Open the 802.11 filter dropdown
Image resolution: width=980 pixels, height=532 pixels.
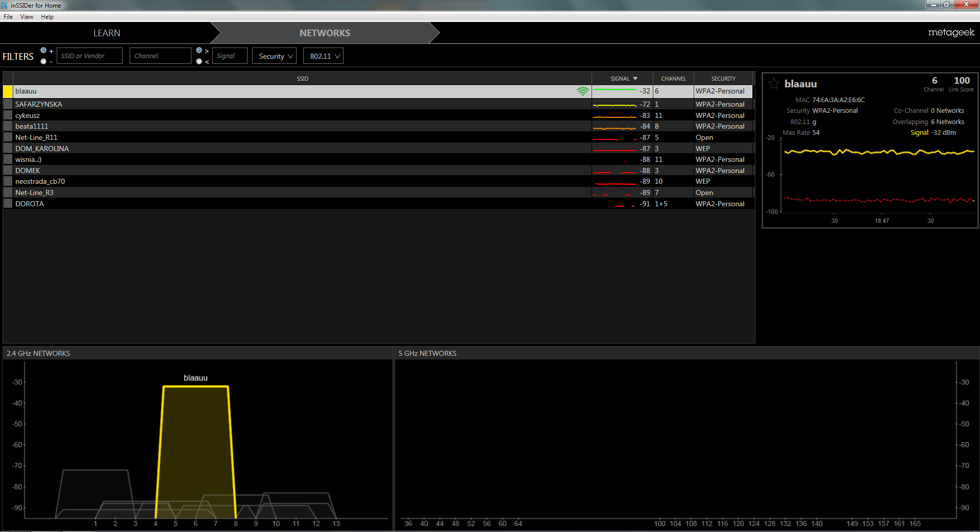click(x=323, y=56)
